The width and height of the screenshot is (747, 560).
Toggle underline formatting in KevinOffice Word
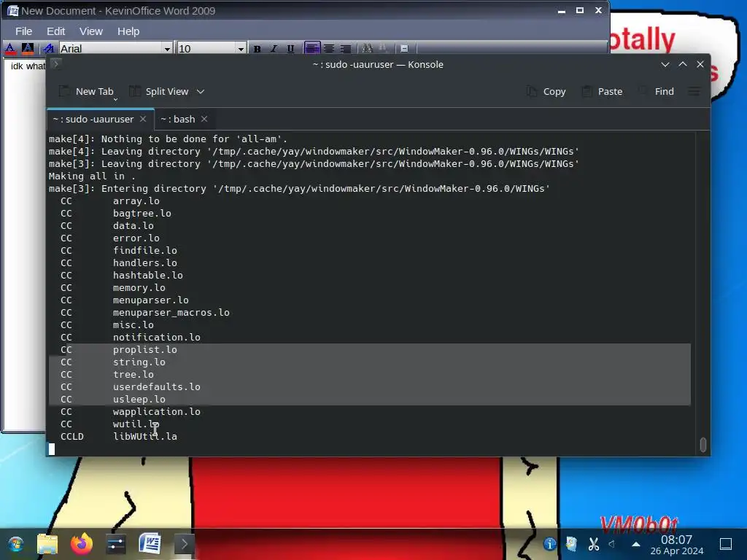click(290, 49)
